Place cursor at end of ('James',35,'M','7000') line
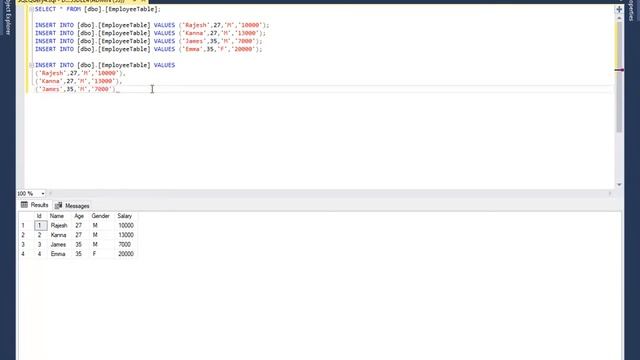This screenshot has width=640, height=360. pyautogui.click(x=116, y=89)
